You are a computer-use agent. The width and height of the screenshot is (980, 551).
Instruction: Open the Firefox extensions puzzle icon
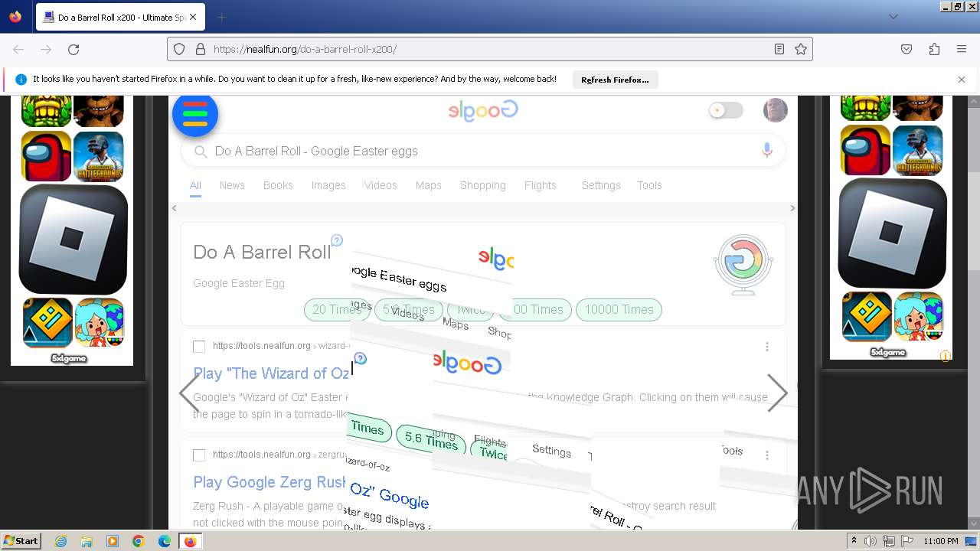[934, 49]
